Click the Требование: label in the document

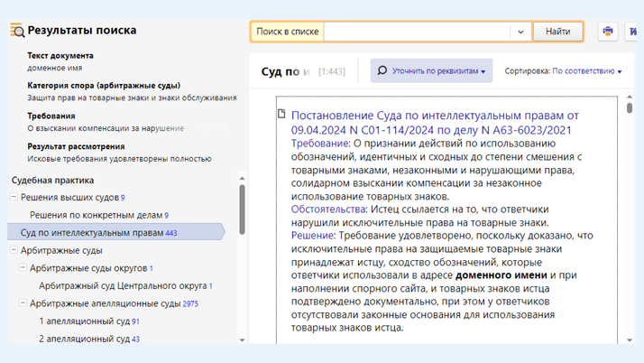click(321, 144)
